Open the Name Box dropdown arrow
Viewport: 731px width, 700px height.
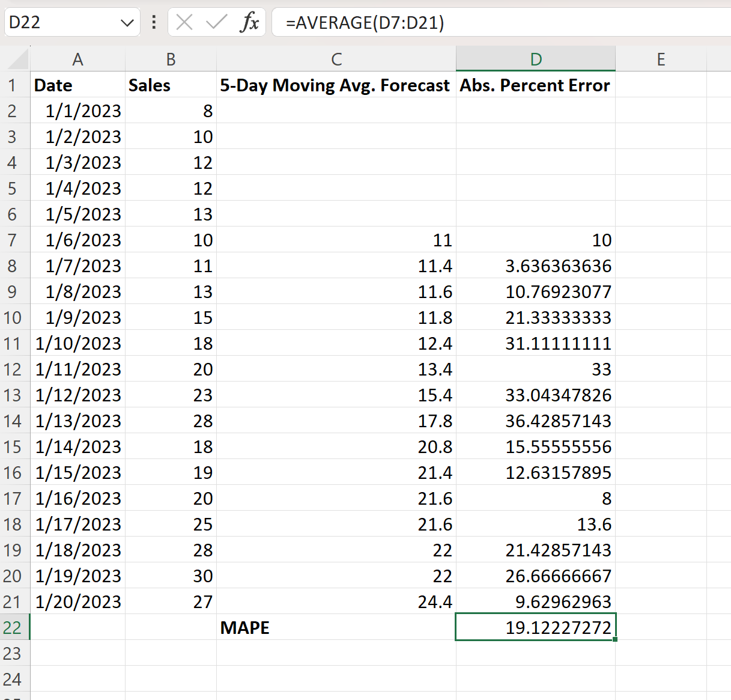click(x=127, y=22)
